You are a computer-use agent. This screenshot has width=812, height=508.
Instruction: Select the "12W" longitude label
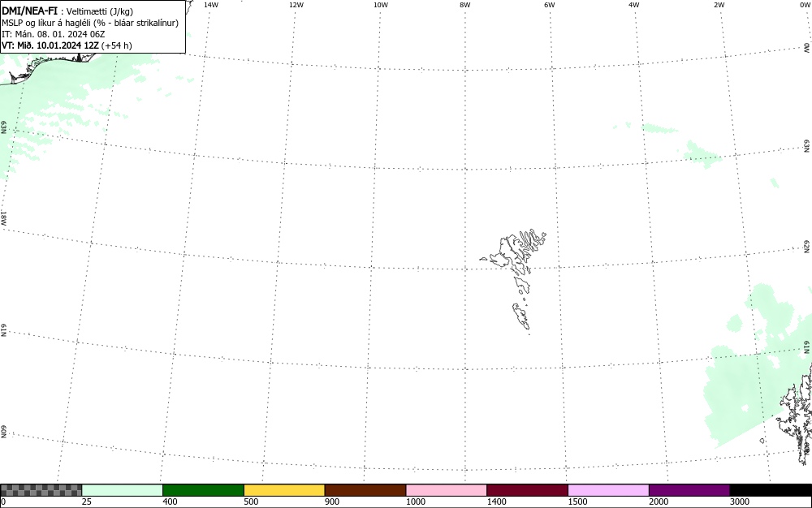296,5
